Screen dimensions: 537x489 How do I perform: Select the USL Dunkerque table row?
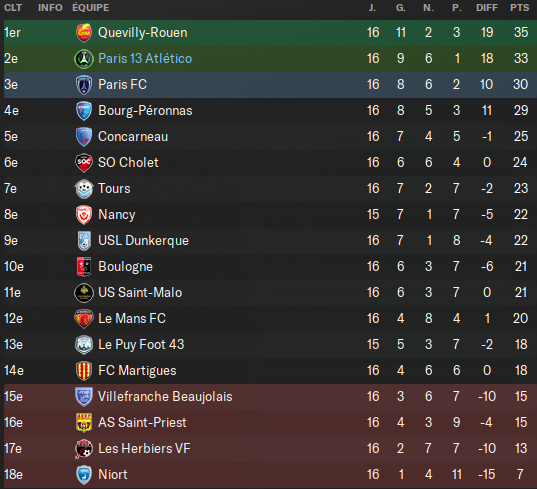tap(270, 241)
